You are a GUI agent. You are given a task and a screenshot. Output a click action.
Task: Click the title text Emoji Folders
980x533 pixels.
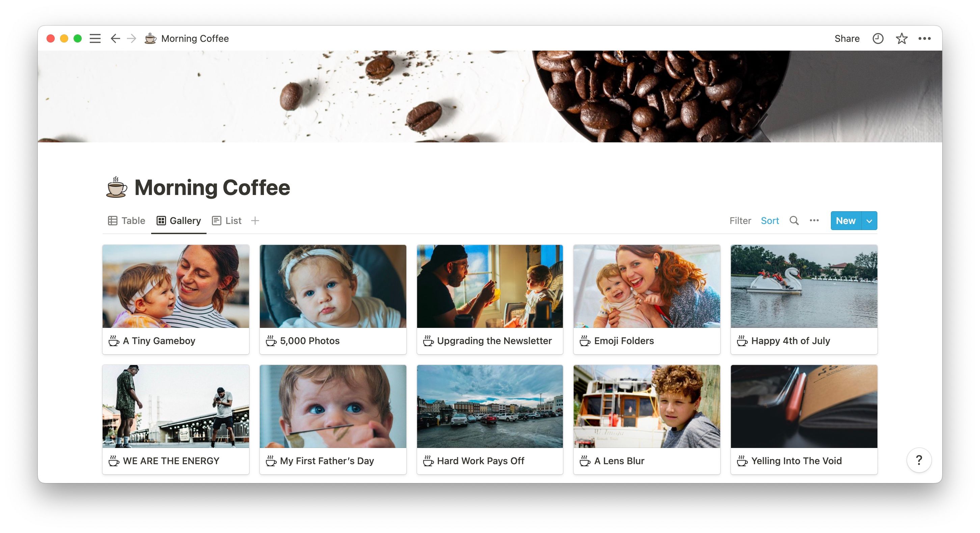(624, 341)
